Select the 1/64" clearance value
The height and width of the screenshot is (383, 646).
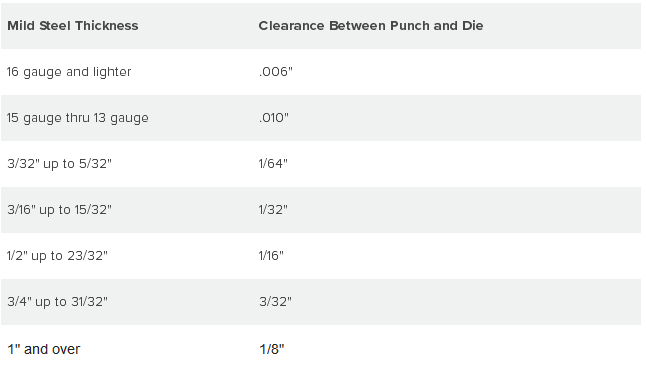pyautogui.click(x=273, y=163)
